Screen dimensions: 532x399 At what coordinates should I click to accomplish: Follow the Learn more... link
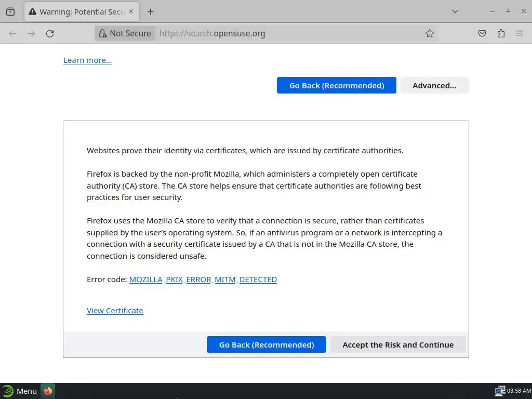(x=87, y=60)
